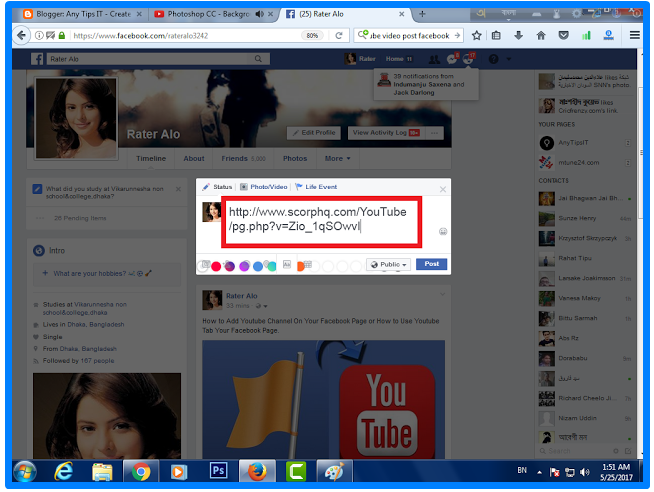The image size is (654, 492).
Task: Go back with Firefox back arrow
Action: click(x=21, y=35)
